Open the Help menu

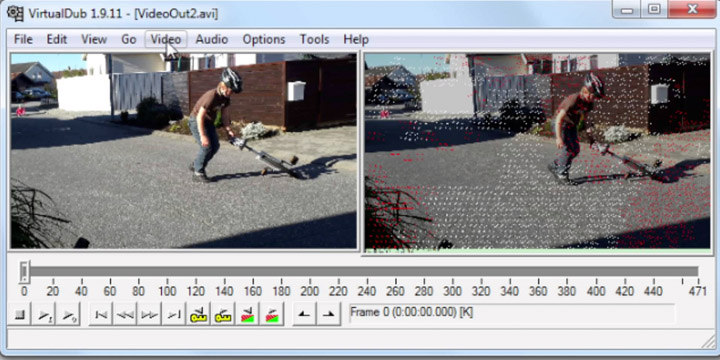tap(356, 39)
